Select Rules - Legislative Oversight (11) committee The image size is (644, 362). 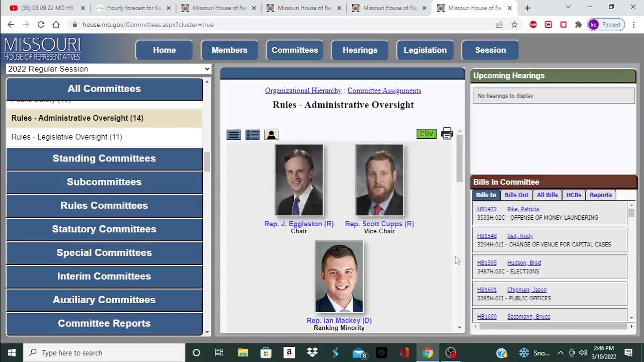coord(104,137)
